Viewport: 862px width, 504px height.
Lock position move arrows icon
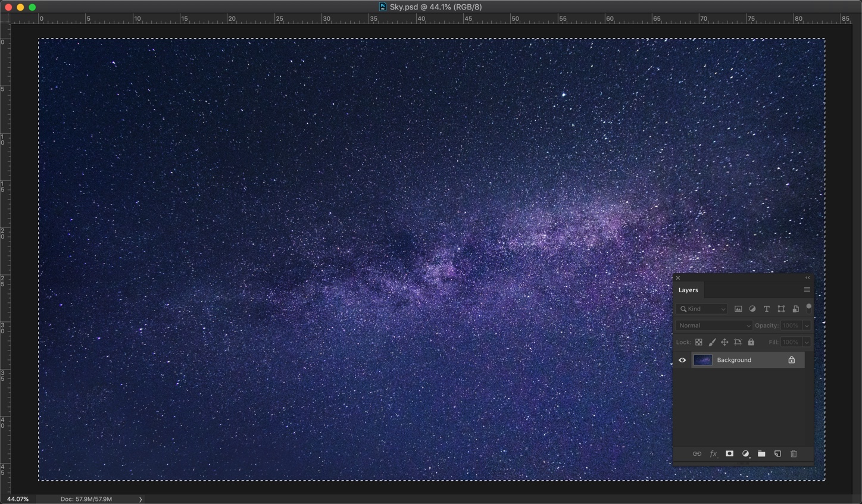(x=724, y=342)
